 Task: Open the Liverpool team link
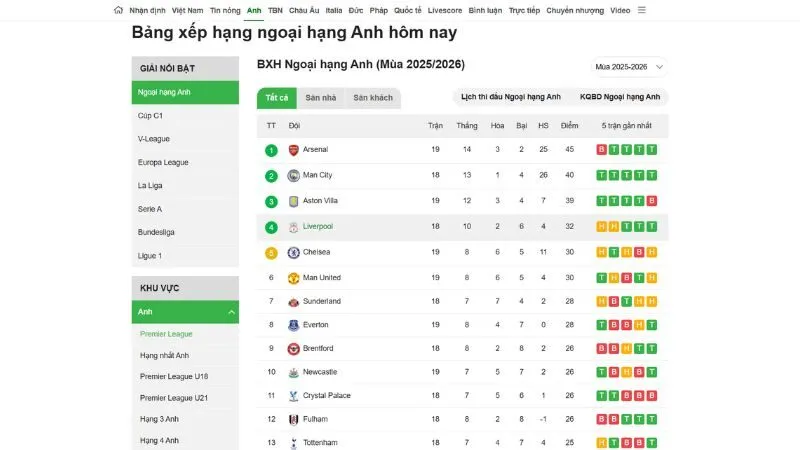pos(318,227)
